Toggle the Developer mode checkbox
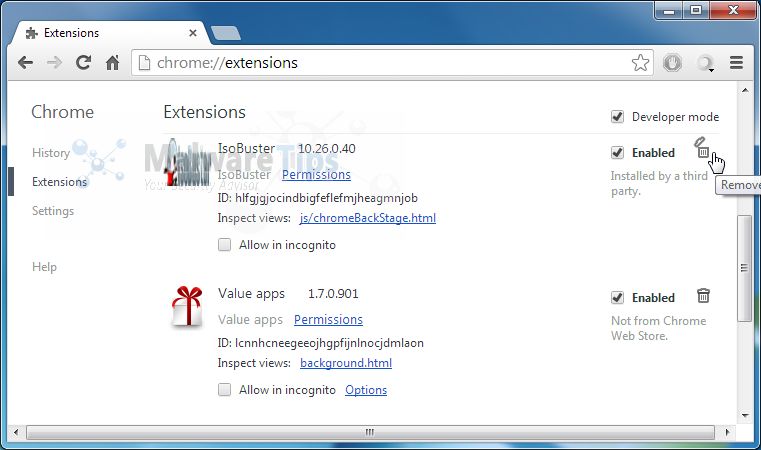761x450 pixels. pos(617,117)
